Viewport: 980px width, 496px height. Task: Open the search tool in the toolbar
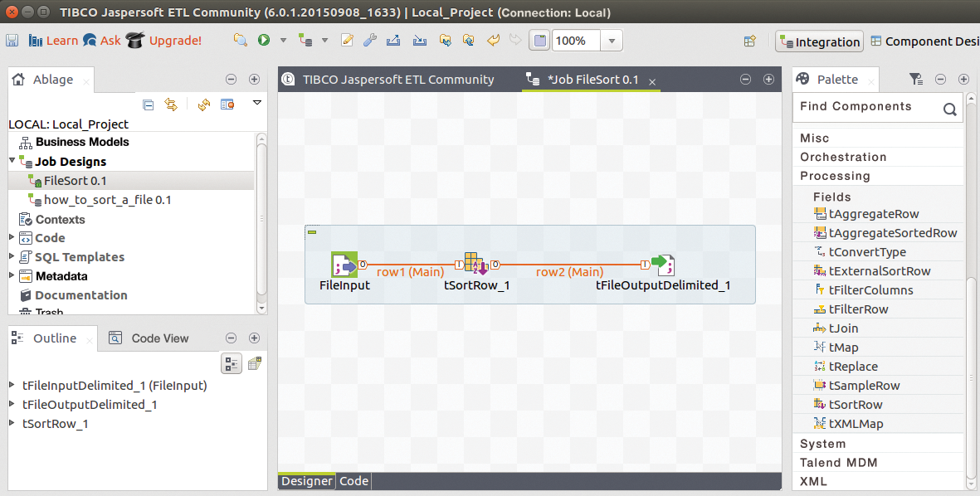point(240,40)
